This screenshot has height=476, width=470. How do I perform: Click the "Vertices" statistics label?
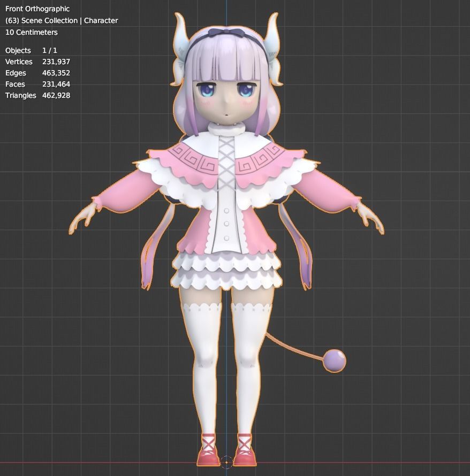point(19,62)
